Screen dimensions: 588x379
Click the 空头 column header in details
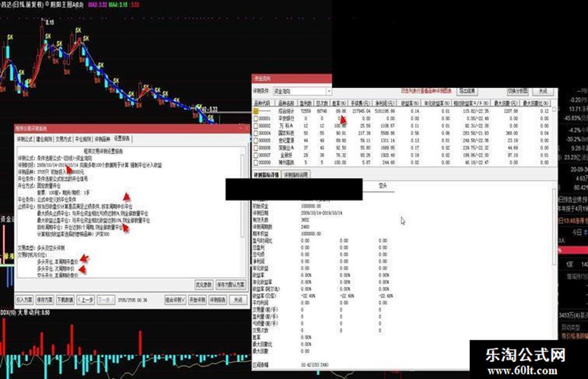(383, 185)
